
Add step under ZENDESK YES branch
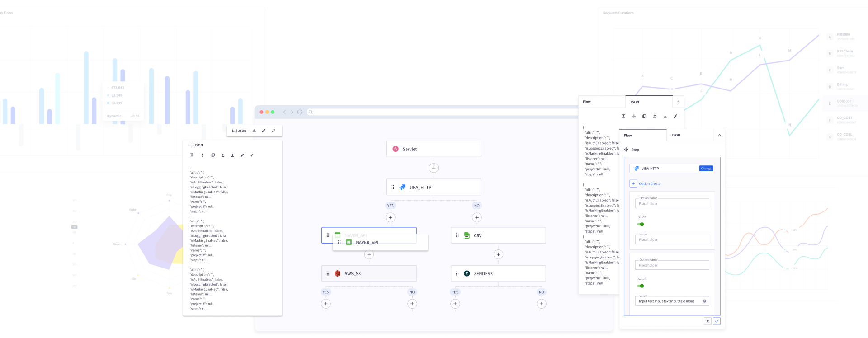(x=455, y=304)
